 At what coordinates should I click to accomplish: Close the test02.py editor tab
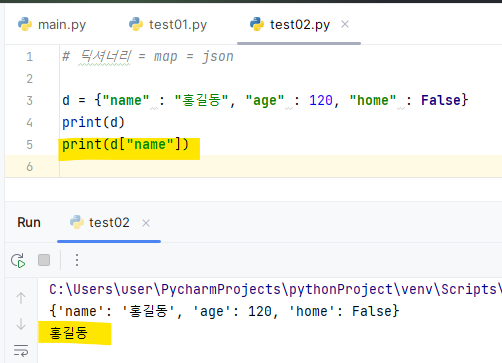pos(345,24)
